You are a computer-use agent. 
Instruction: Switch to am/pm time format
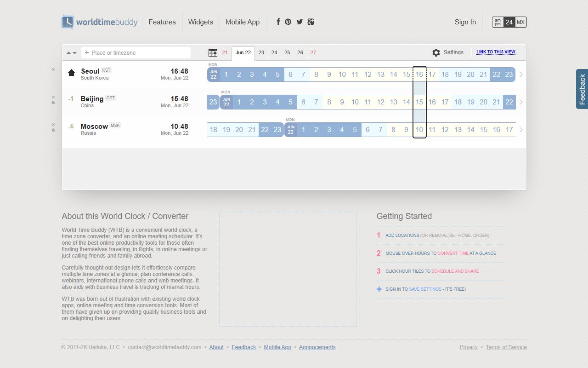coord(498,22)
